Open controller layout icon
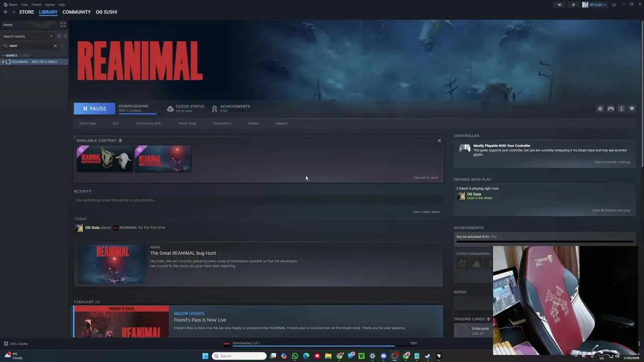The image size is (644, 362). point(610,109)
